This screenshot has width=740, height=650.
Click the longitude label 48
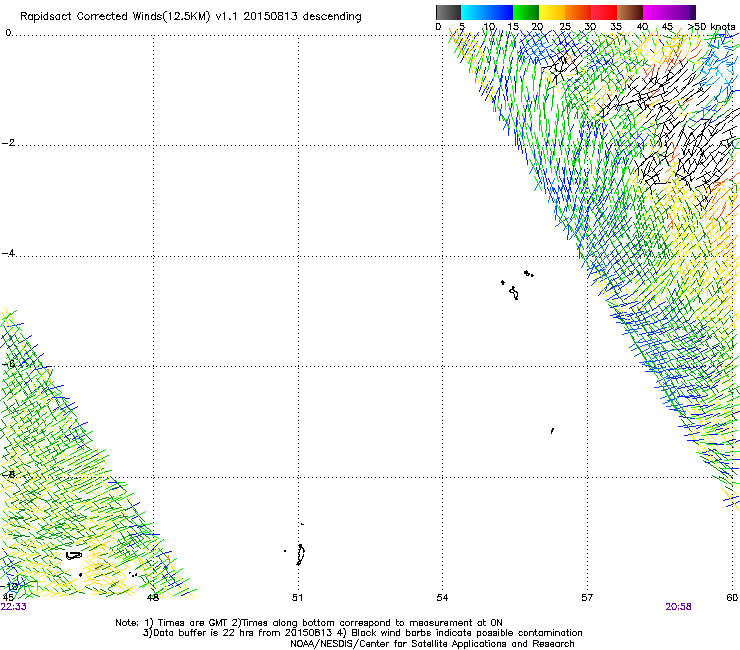point(153,598)
